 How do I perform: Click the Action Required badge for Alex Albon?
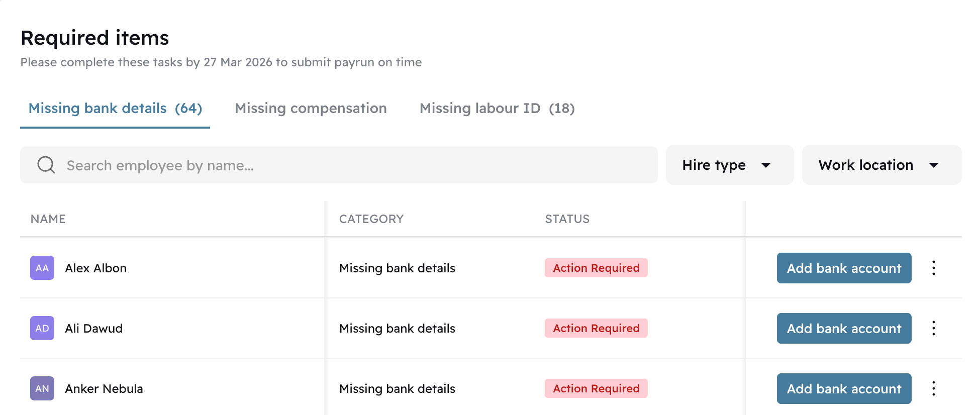click(x=596, y=268)
